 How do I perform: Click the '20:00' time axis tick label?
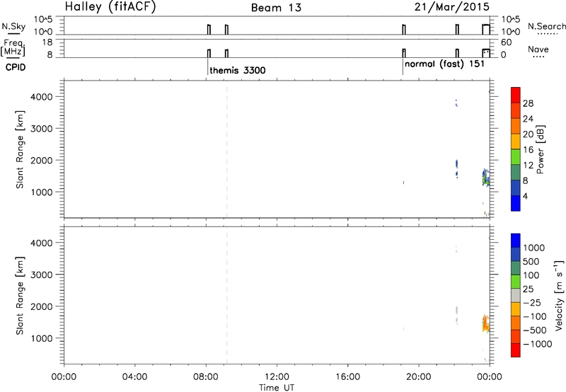pyautogui.click(x=419, y=377)
